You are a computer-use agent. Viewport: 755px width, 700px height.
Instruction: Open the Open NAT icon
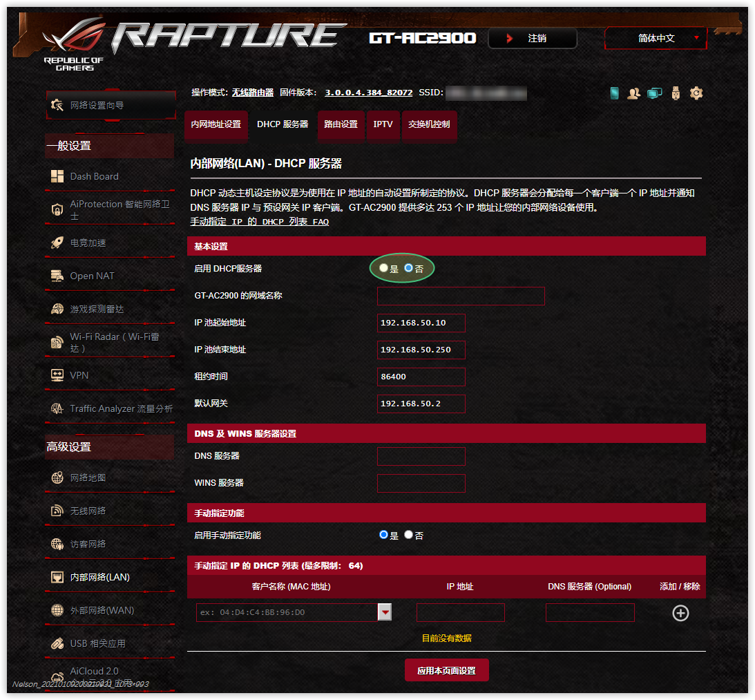pyautogui.click(x=57, y=276)
